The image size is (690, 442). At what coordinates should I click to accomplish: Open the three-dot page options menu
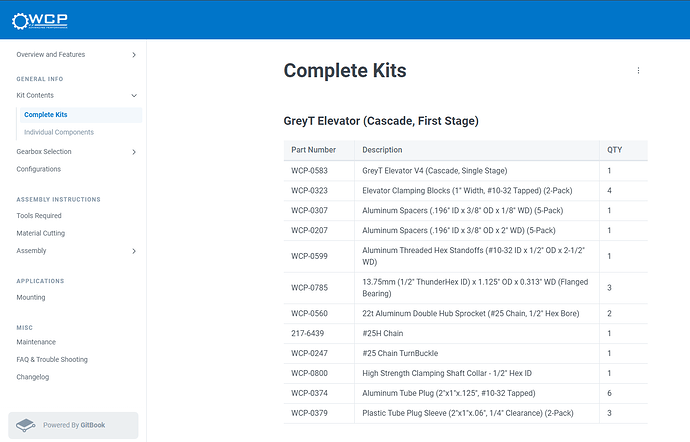tap(638, 70)
